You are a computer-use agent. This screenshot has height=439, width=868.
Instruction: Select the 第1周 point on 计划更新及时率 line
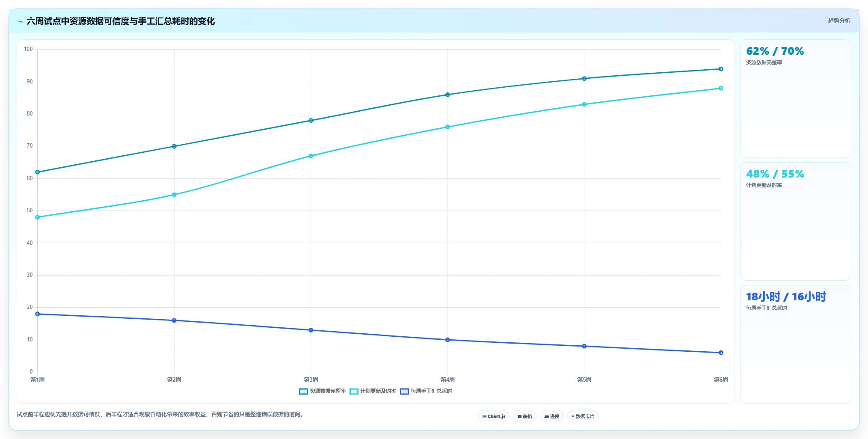point(38,217)
